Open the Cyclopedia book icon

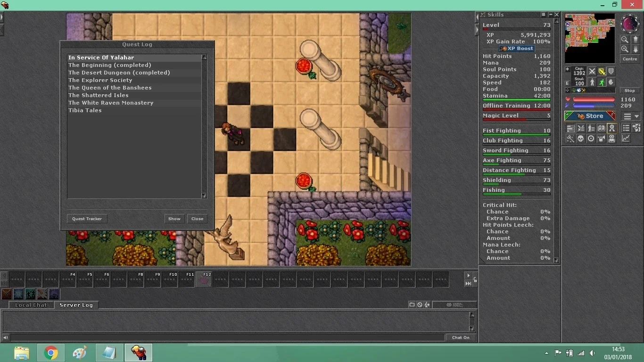pos(612,138)
